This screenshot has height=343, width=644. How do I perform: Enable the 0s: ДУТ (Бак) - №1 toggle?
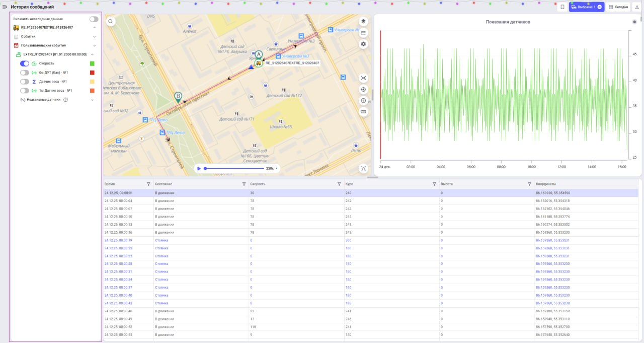tap(25, 73)
